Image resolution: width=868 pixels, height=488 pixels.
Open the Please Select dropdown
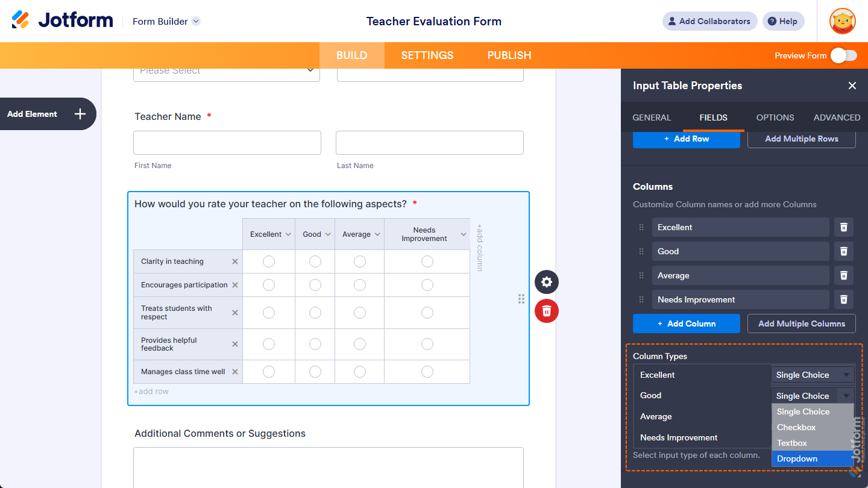click(x=227, y=72)
